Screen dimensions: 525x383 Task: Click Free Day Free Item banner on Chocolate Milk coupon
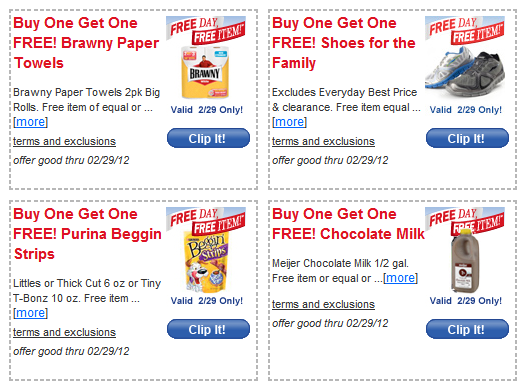[x=465, y=221]
